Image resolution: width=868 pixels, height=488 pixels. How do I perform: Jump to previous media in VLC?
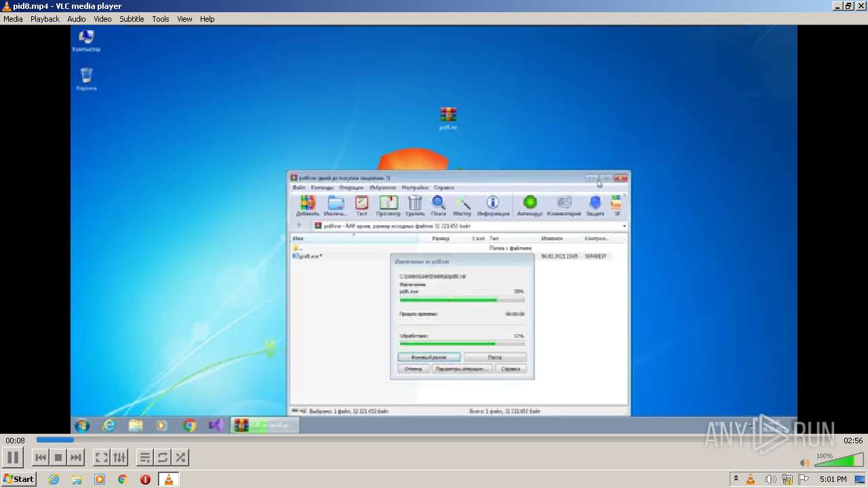point(41,457)
